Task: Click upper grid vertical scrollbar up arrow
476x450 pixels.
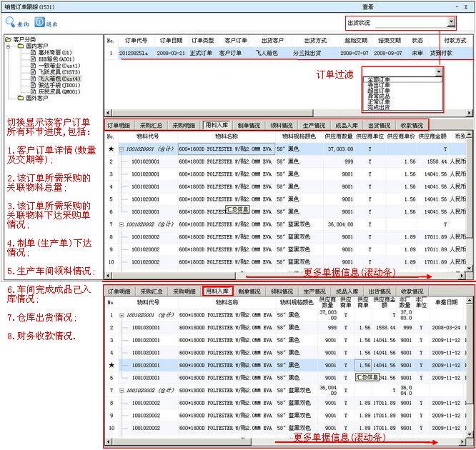Action: click(x=469, y=134)
